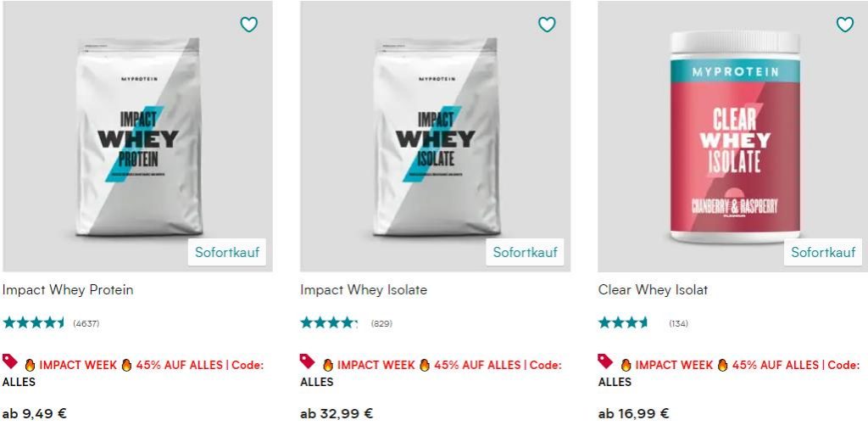The width and height of the screenshot is (868, 431).
Task: Open the Impact Whey Isolate title link
Action: coord(364,289)
